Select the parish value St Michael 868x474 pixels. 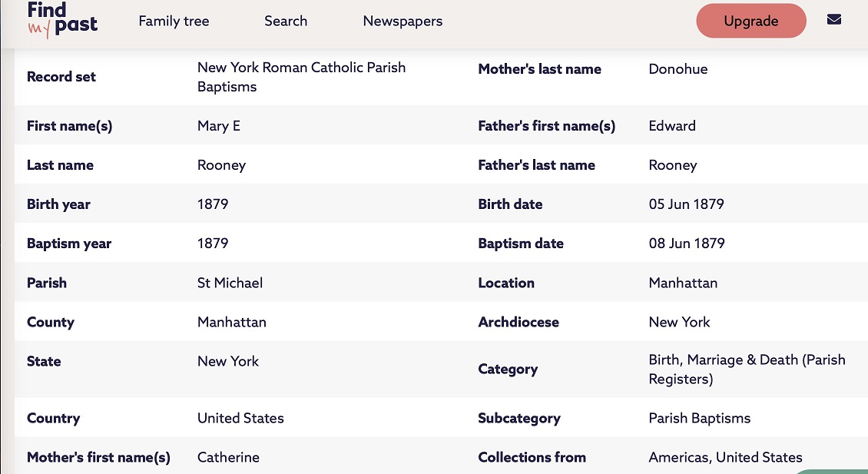tap(230, 283)
